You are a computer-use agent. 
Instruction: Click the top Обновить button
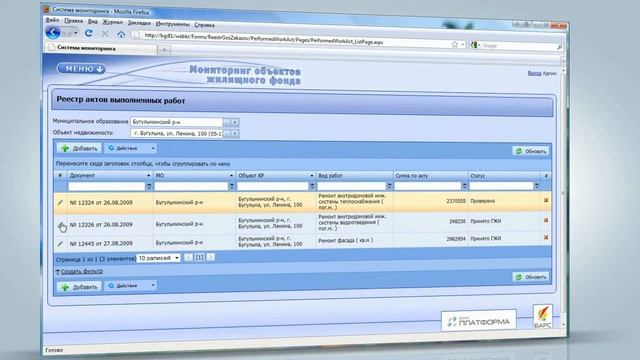click(x=531, y=151)
